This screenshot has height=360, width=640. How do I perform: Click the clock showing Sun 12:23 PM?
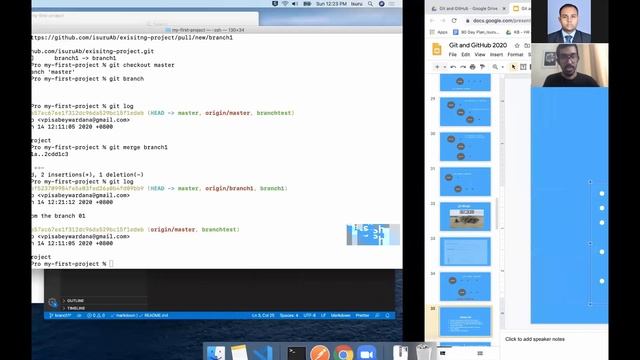click(x=331, y=4)
